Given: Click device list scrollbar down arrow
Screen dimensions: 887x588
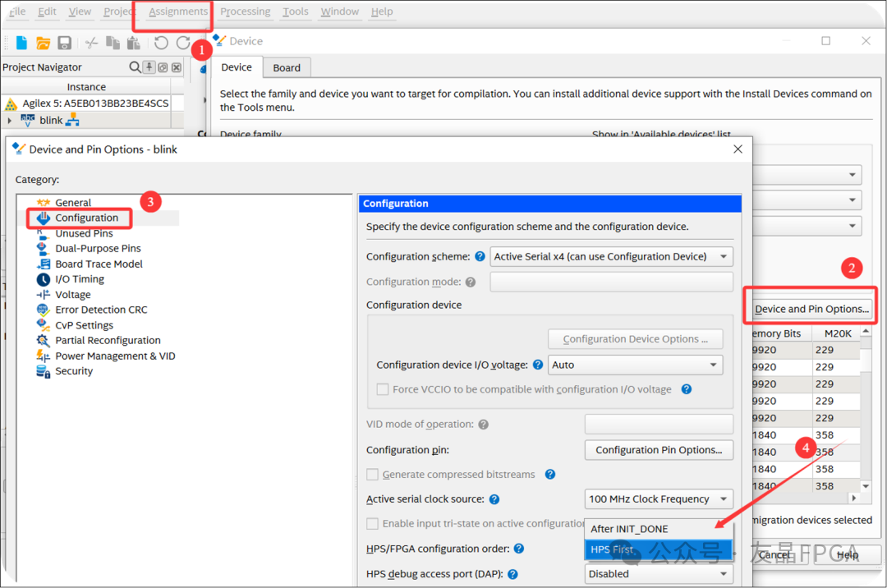Looking at the screenshot, I should pos(866,486).
